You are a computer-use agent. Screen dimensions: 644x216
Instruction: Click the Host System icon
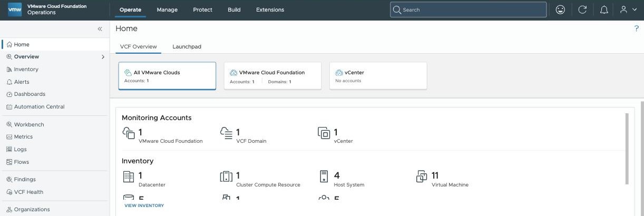tap(324, 177)
